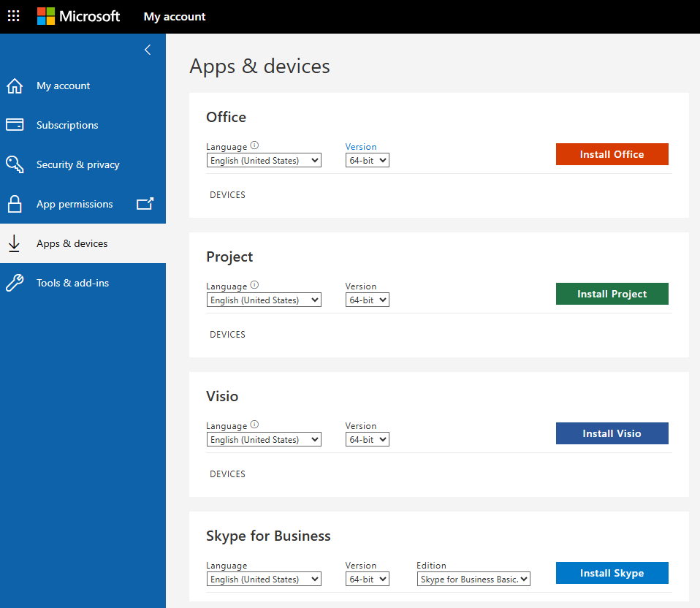Click the card icon beside Subscriptions
This screenshot has height=608, width=700.
15,125
